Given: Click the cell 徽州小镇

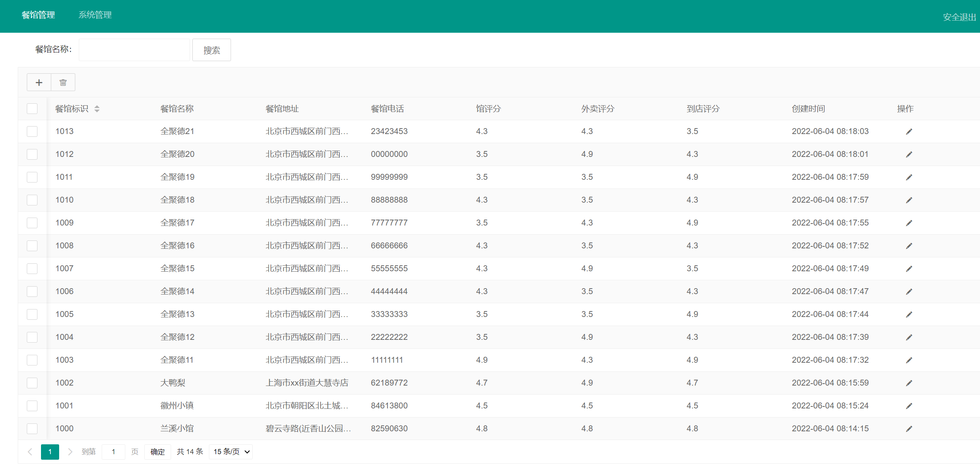Looking at the screenshot, I should tap(177, 406).
